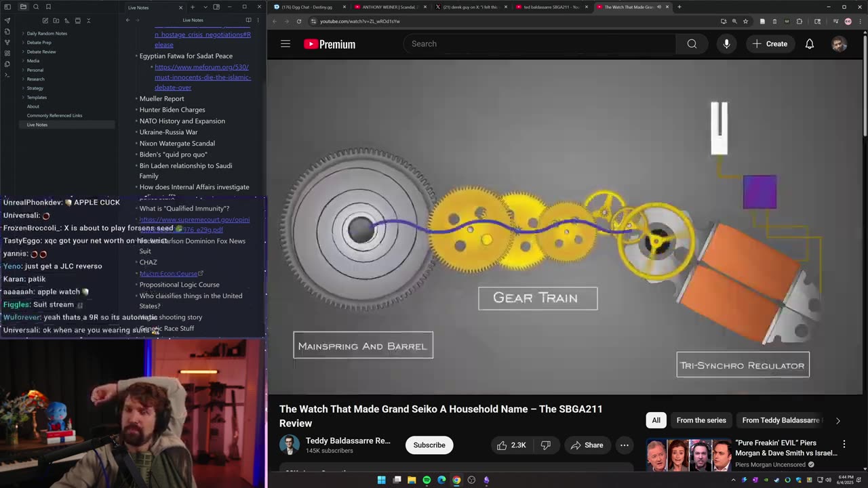Create a new note with the pencil icon

click(45, 20)
